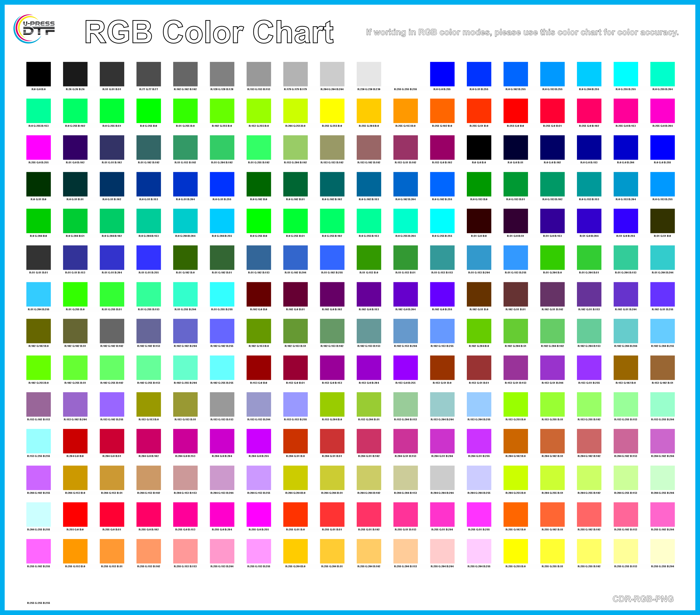Pick the R:51 G:0 B:102 purple swatch
The height and width of the screenshot is (615, 700).
[x=75, y=148]
